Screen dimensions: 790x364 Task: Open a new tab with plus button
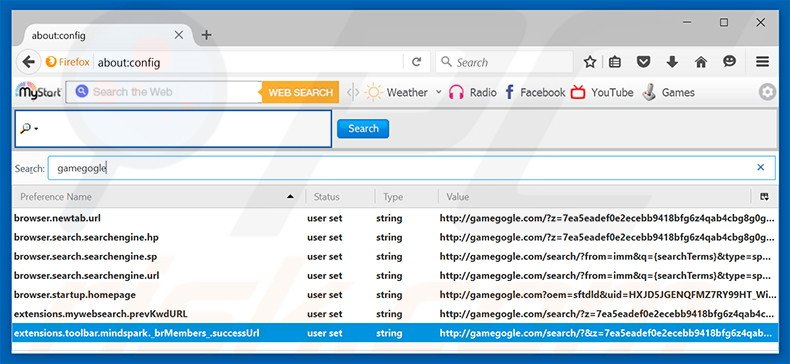coord(206,35)
